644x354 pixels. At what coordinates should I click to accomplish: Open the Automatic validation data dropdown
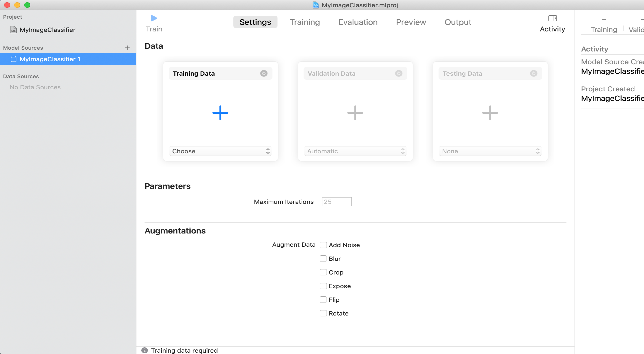coord(355,151)
